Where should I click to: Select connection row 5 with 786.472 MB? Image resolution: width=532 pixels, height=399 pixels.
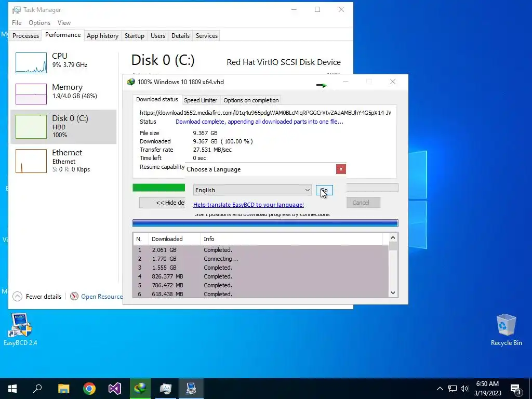tap(261, 285)
